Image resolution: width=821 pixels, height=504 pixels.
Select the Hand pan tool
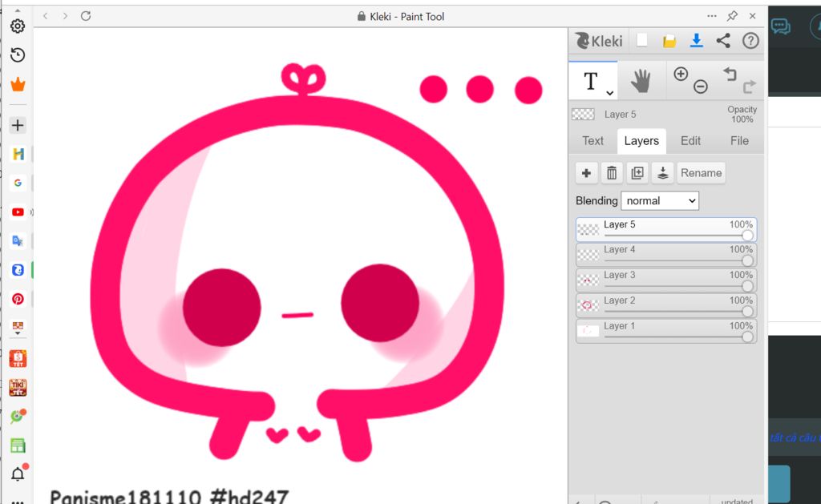coord(641,80)
